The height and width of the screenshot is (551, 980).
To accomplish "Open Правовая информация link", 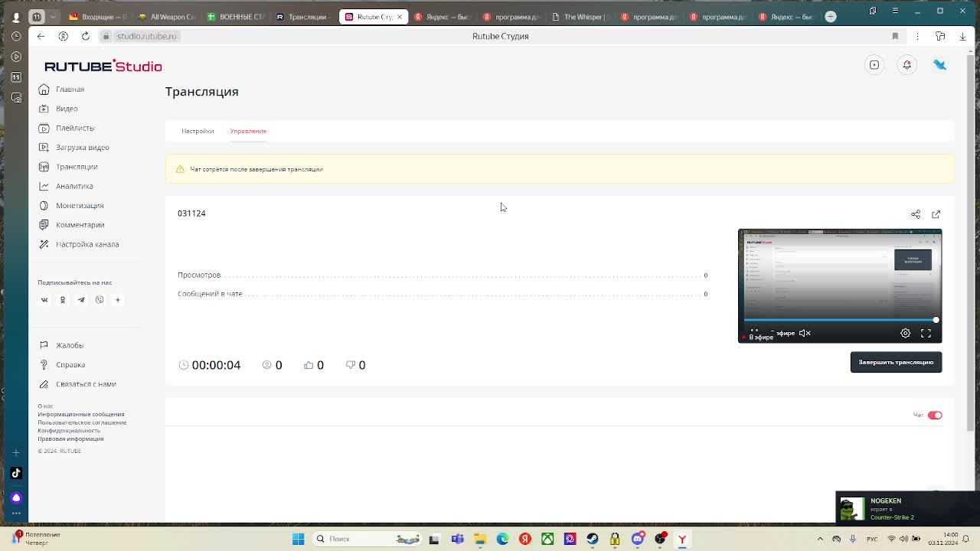I will [70, 439].
